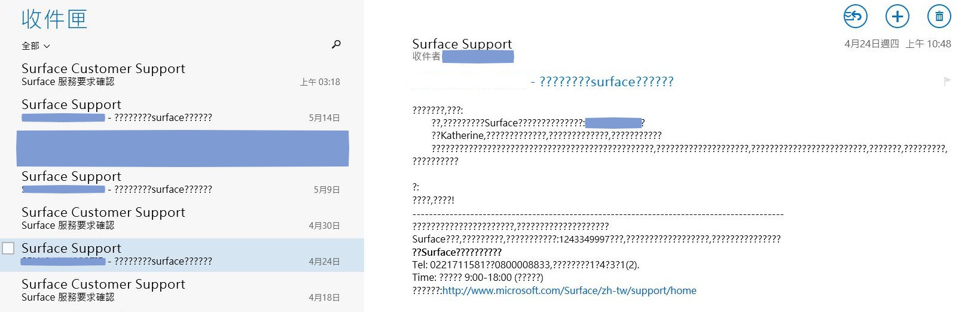Click the redacted recipient after 收件者

[478, 57]
